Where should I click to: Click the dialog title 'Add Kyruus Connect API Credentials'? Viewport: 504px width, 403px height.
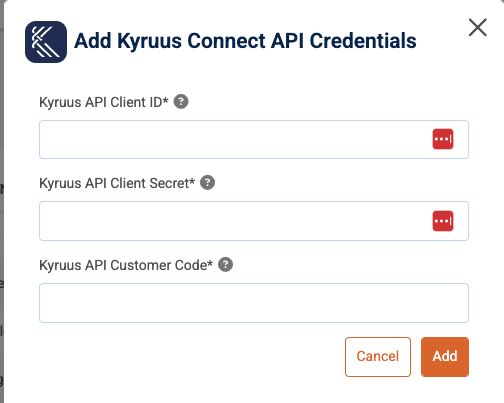coord(245,41)
